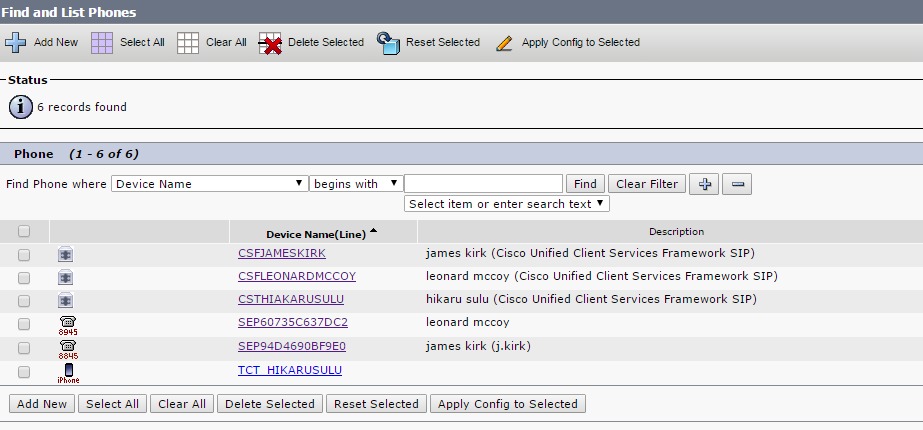Click description 'james kirk (j.kirk)'
This screenshot has height=430, width=923.
478,346
